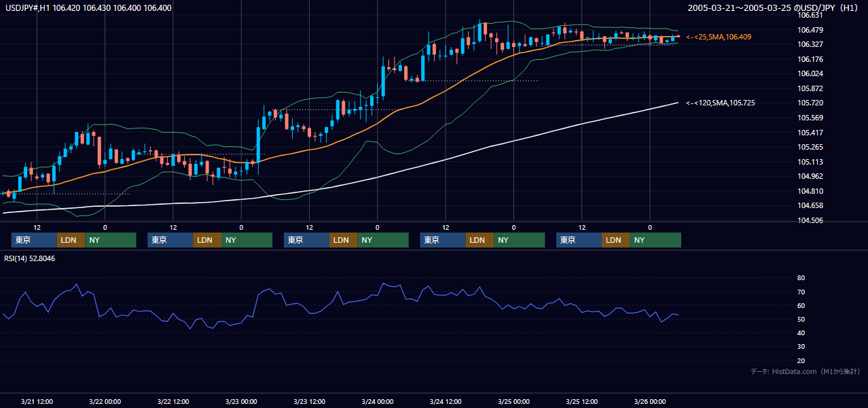Click RSI scale value 50
868x408 pixels.
[801, 319]
